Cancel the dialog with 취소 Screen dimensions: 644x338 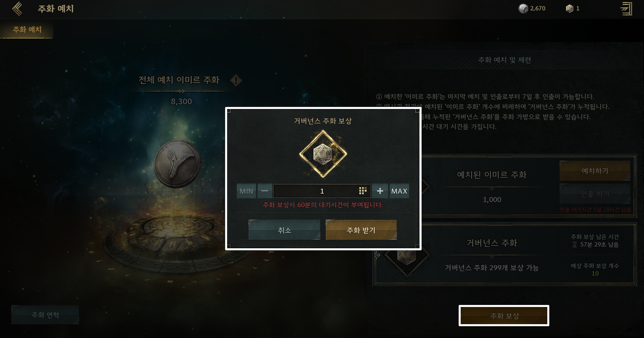click(x=284, y=230)
